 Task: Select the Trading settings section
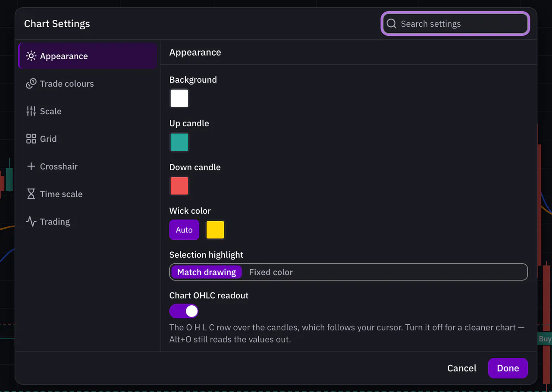coord(88,222)
